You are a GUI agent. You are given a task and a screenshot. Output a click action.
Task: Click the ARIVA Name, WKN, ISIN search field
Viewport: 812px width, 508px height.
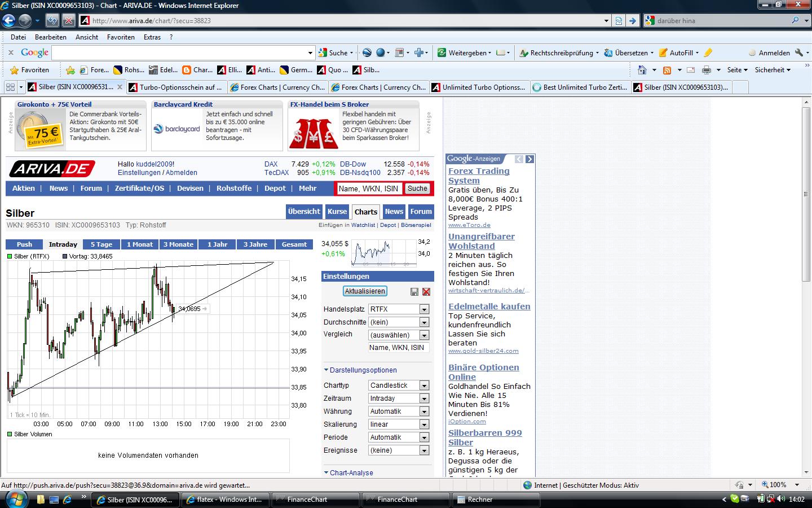click(369, 189)
